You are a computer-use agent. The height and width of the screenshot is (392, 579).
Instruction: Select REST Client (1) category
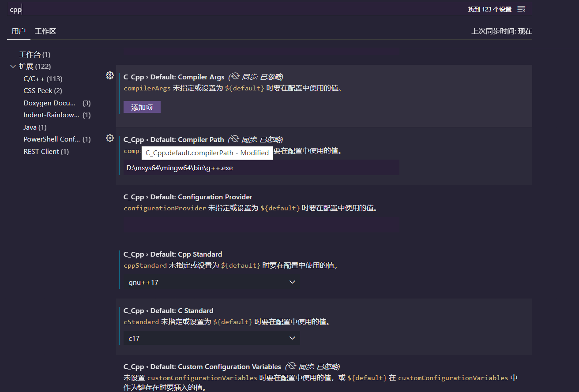tap(46, 151)
